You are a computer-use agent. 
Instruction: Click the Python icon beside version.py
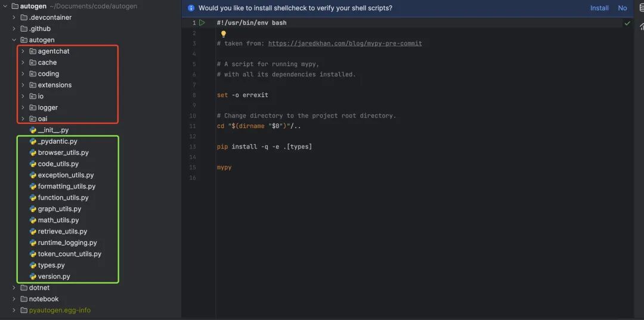[x=33, y=276]
